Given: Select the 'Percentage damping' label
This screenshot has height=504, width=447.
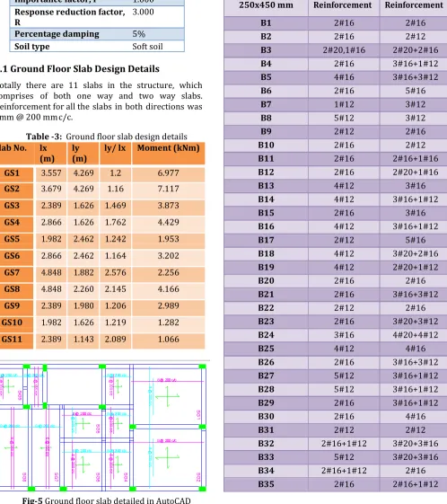Looking at the screenshot, I should coord(57,34).
